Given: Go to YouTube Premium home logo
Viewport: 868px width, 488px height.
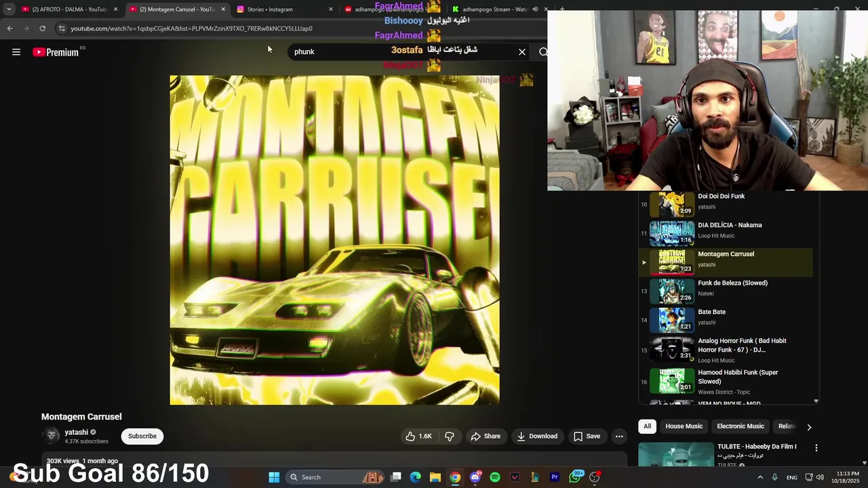Looking at the screenshot, I should pyautogui.click(x=56, y=52).
